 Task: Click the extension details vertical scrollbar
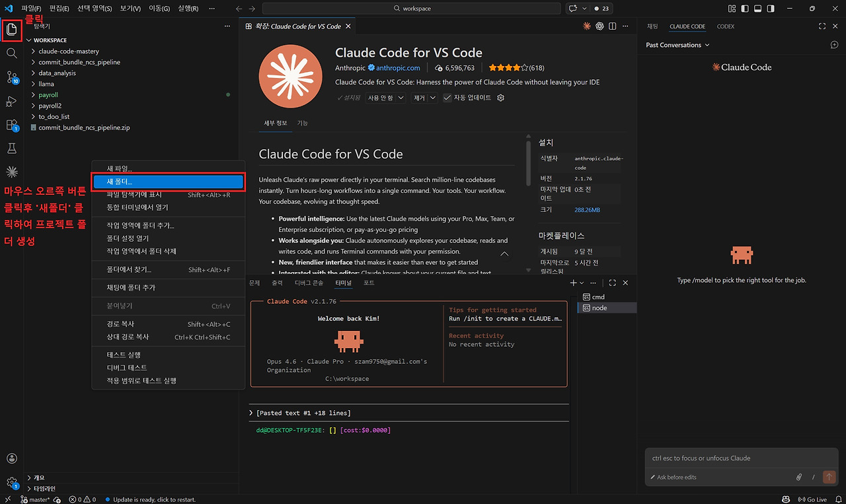[x=528, y=163]
